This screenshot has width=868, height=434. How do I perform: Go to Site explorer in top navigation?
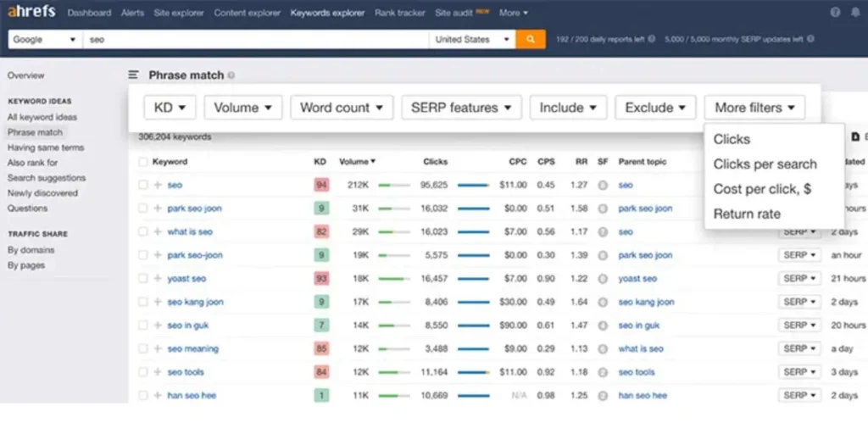(178, 13)
